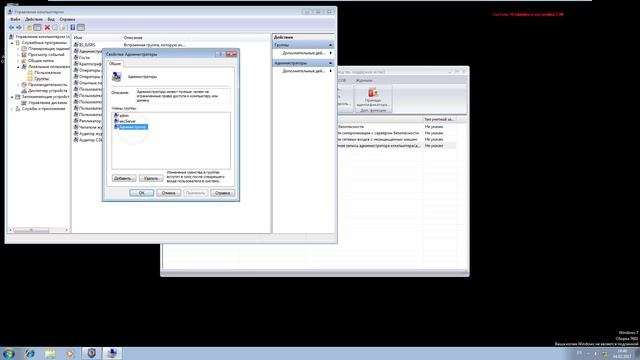Open the Действие menu
The image size is (640, 360).
pyautogui.click(x=33, y=19)
